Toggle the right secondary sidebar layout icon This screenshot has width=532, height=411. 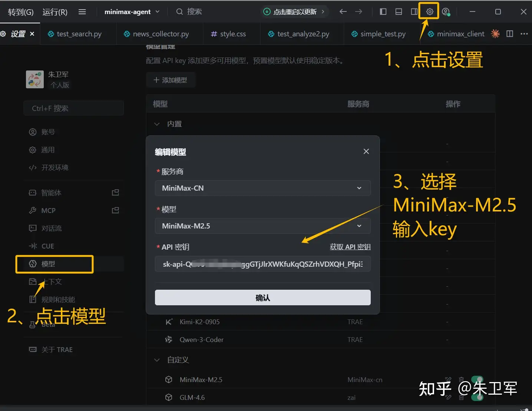pos(414,11)
